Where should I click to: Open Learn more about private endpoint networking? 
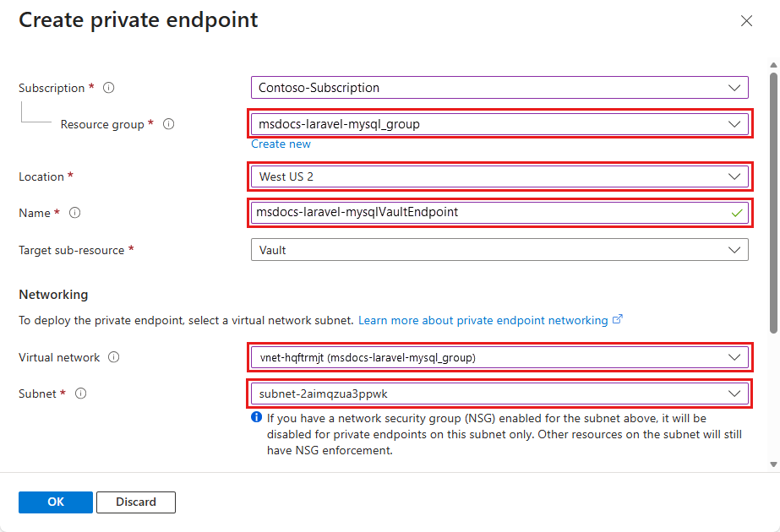483,321
